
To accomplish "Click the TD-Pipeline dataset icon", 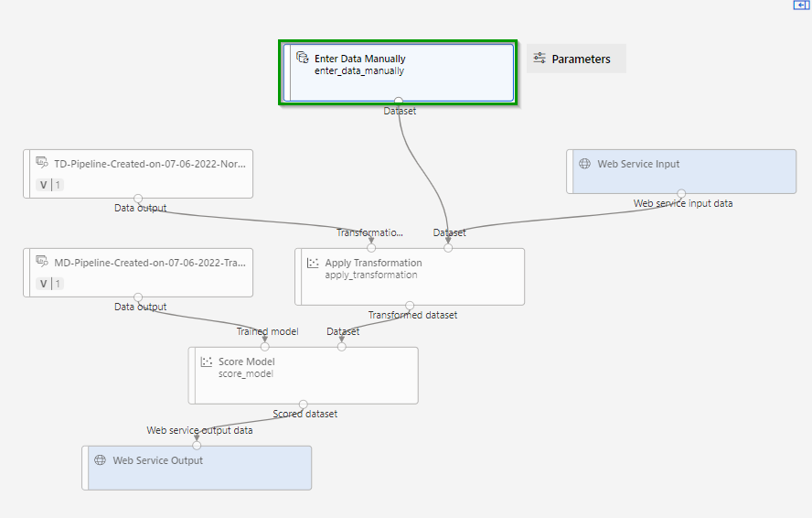I will coord(42,163).
